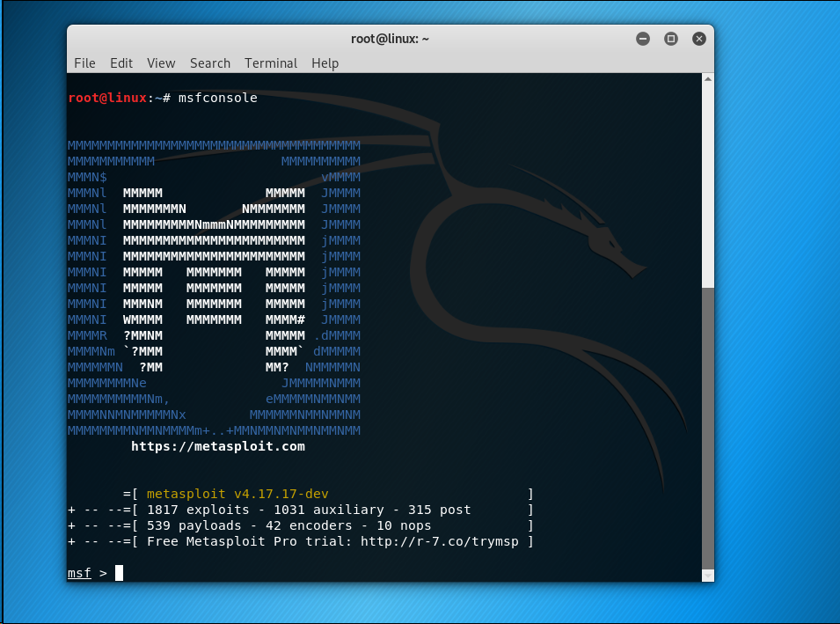Click the 'root@linux' red prompt text
Image resolution: width=840 pixels, height=624 pixels.
(x=107, y=98)
